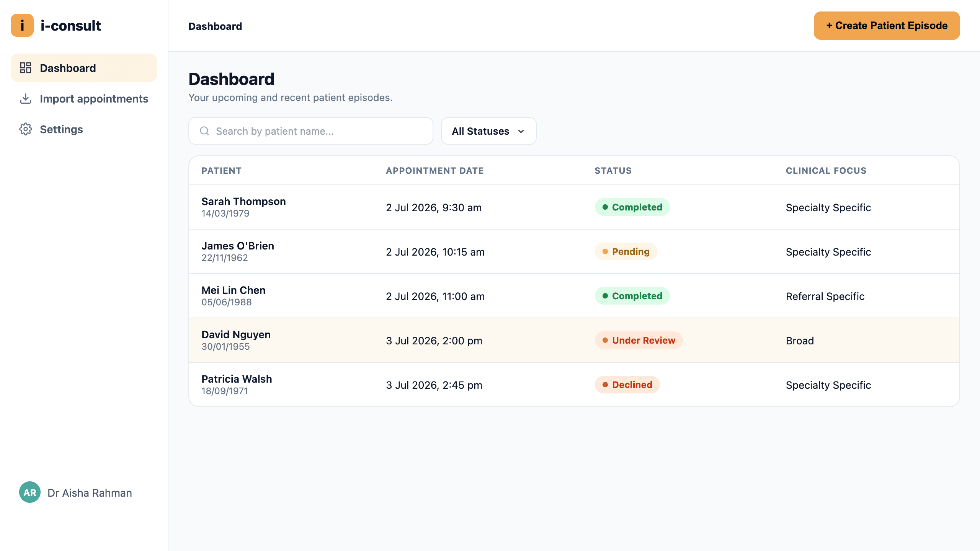Click Specialty Specific in Patricia Walsh row

(x=828, y=385)
